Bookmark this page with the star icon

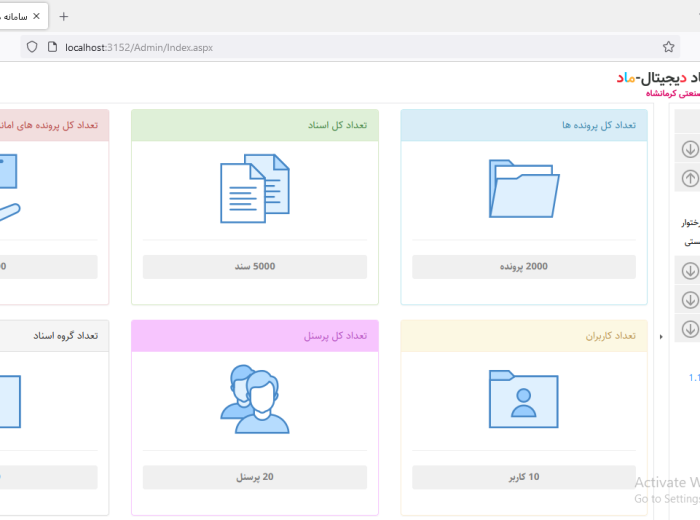tap(668, 47)
